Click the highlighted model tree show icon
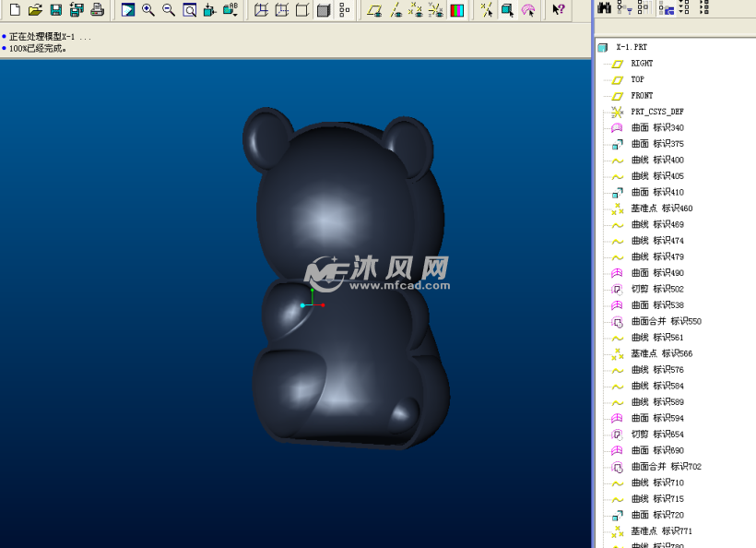 coord(667,7)
